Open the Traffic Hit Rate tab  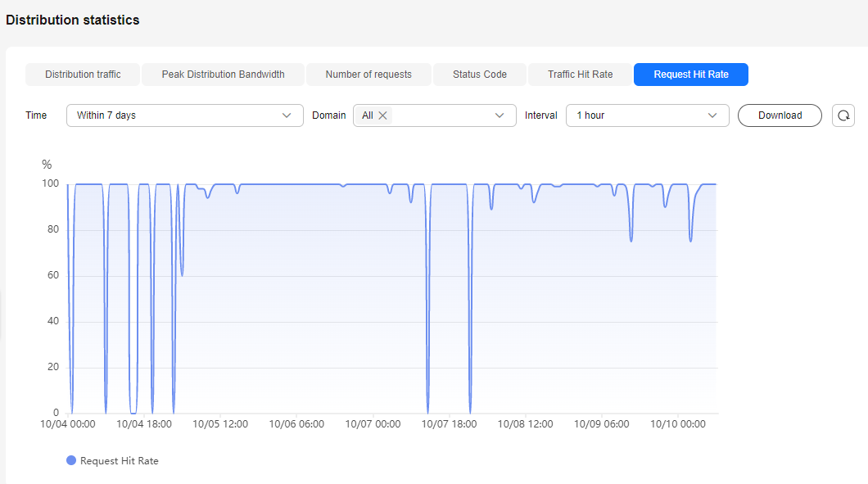pyautogui.click(x=580, y=75)
